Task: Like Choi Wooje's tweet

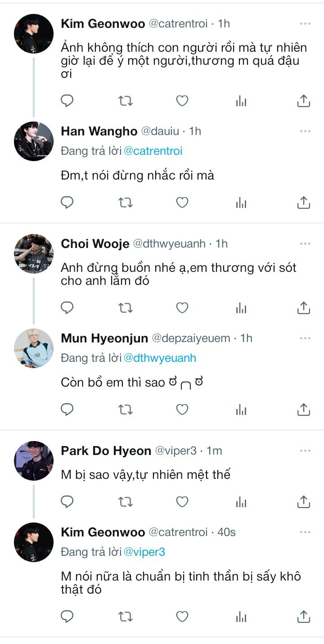Action: 182,308
